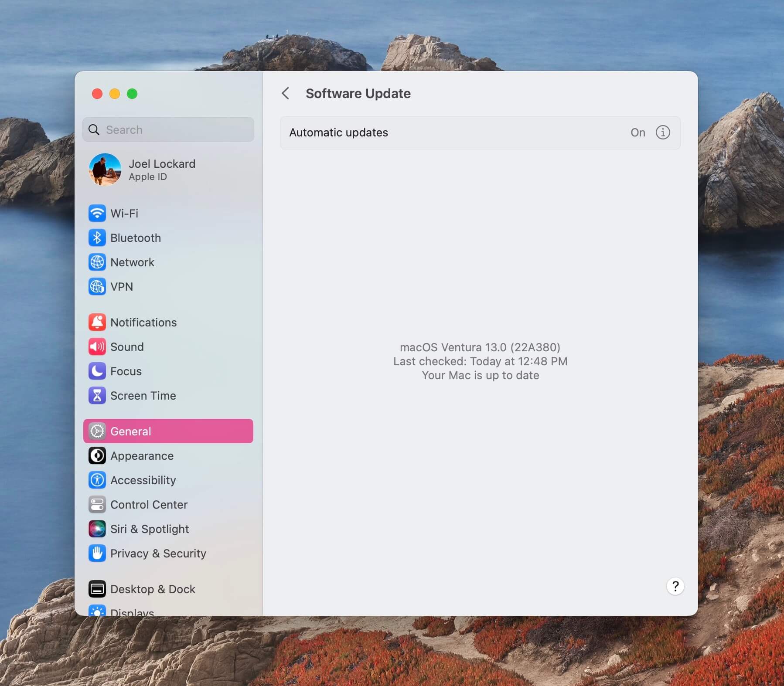This screenshot has height=686, width=784.
Task: Select Siri & Spotlight label
Action: coord(150,529)
